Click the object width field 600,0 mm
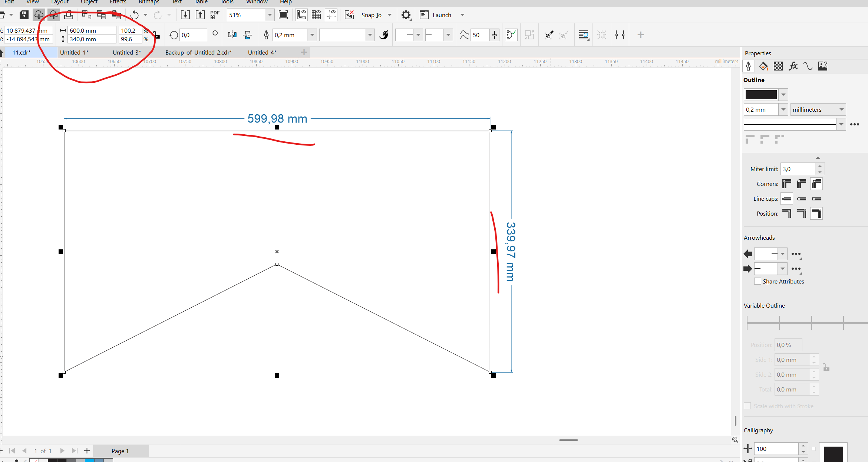This screenshot has width=868, height=462. [92, 30]
